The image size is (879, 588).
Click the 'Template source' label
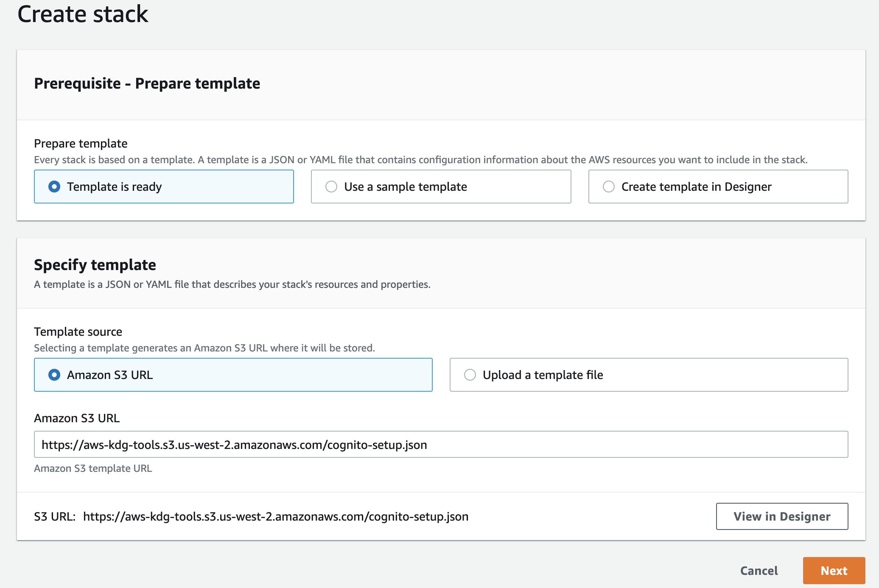(x=78, y=332)
